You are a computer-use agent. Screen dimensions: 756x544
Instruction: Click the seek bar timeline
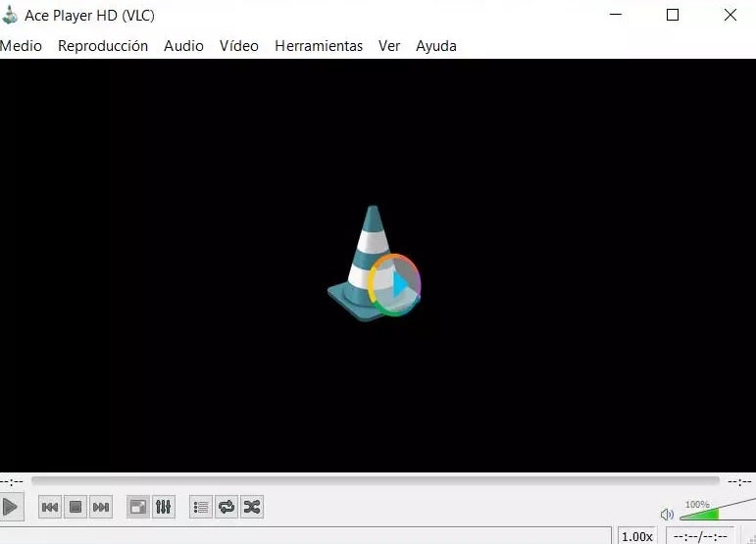[378, 481]
